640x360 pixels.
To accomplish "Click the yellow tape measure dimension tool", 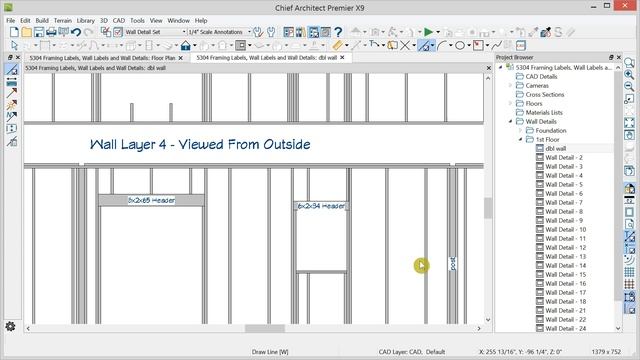I will [337, 45].
